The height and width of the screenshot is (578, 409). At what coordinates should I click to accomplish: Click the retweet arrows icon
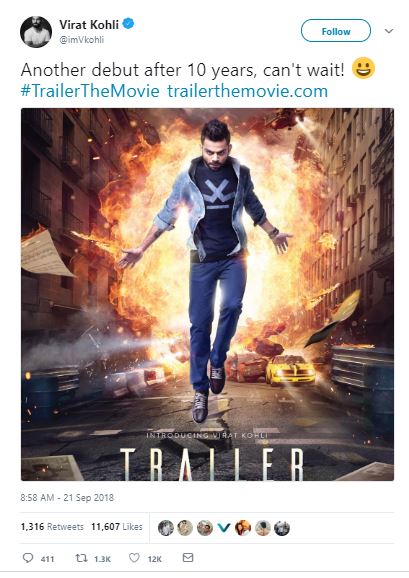pyautogui.click(x=81, y=558)
